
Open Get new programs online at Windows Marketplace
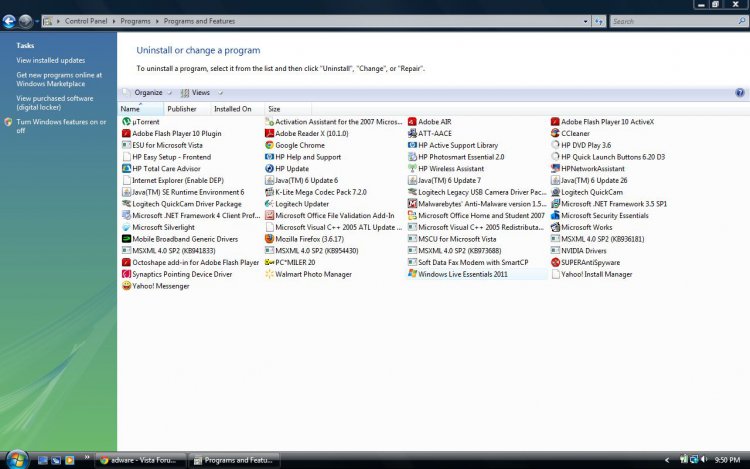tap(59, 79)
